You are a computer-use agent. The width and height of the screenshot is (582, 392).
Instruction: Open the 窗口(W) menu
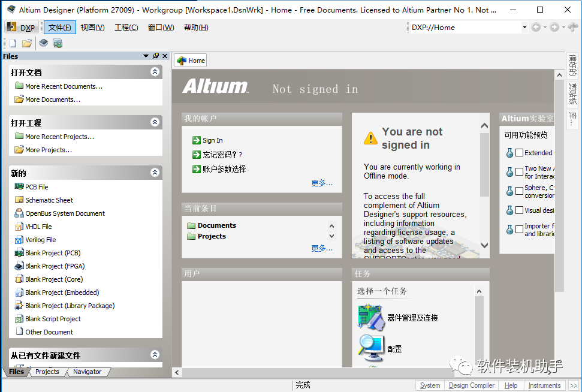coord(161,28)
